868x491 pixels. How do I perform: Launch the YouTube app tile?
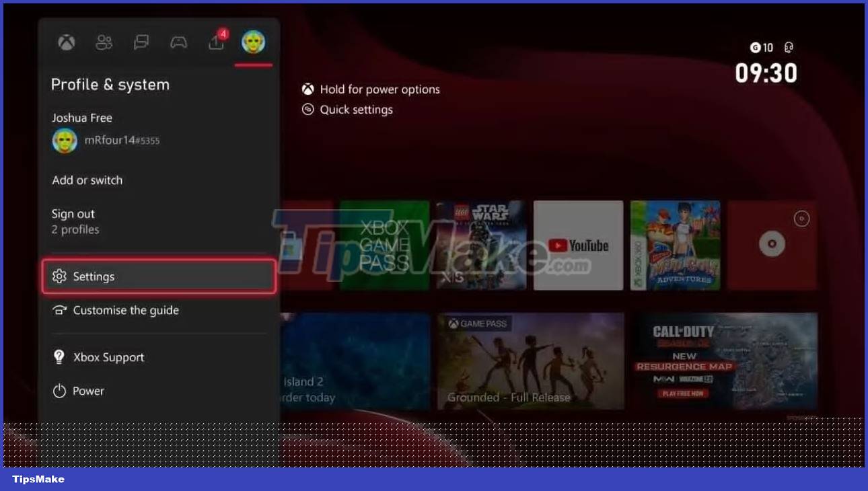coord(578,245)
